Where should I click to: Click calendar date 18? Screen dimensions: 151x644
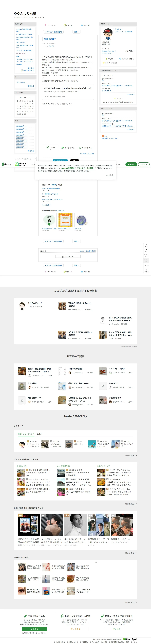pos(27,109)
